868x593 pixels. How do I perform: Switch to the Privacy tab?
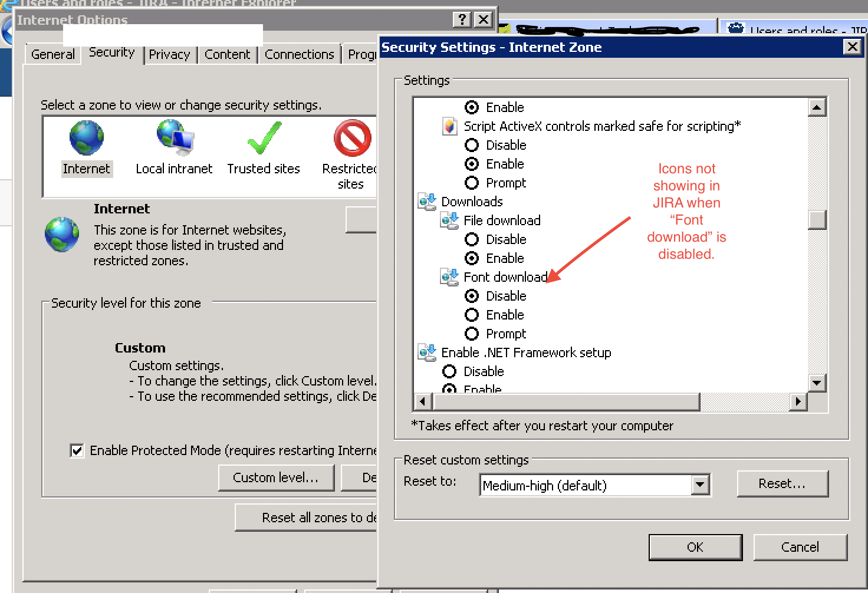170,54
